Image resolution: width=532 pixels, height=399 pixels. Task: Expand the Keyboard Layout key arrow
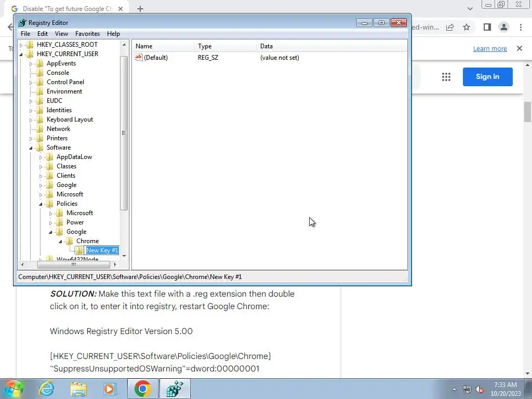tap(31, 120)
